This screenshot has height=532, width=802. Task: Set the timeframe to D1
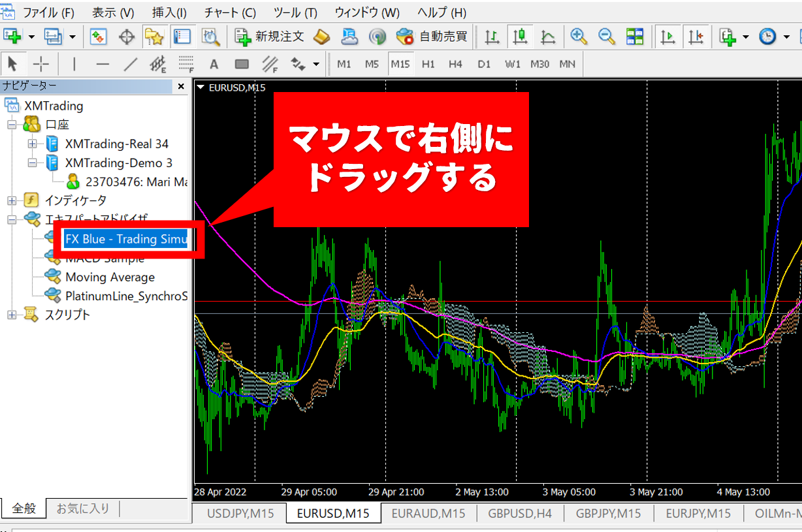(484, 64)
